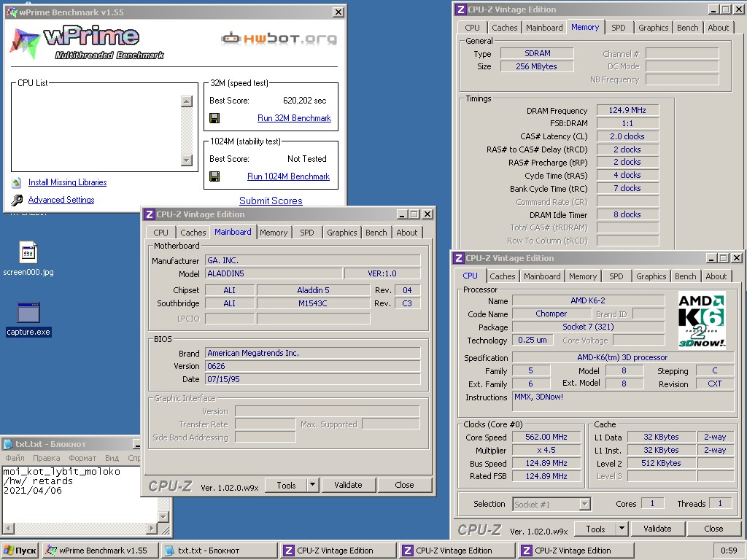The height and width of the screenshot is (560, 747).
Task: Open the Пуск Start button
Action: 20,551
